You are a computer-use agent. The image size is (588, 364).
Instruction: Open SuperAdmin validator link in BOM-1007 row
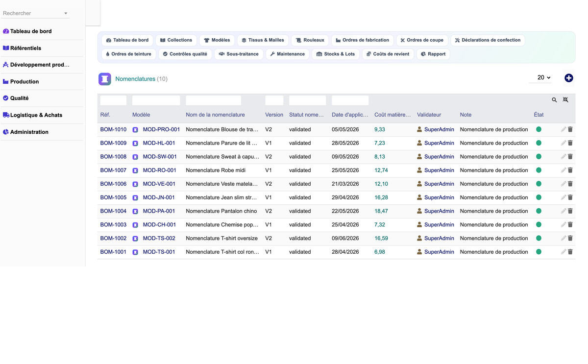(439, 170)
